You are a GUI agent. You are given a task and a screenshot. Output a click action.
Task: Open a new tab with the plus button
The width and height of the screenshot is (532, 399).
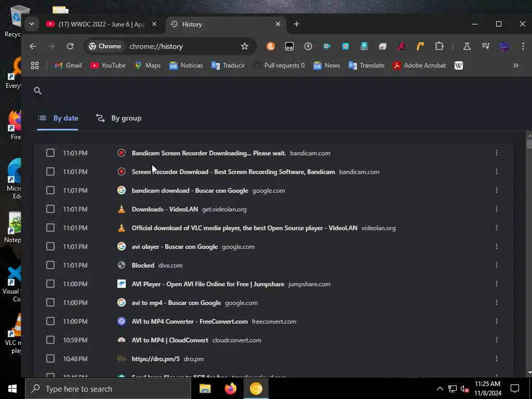click(297, 24)
